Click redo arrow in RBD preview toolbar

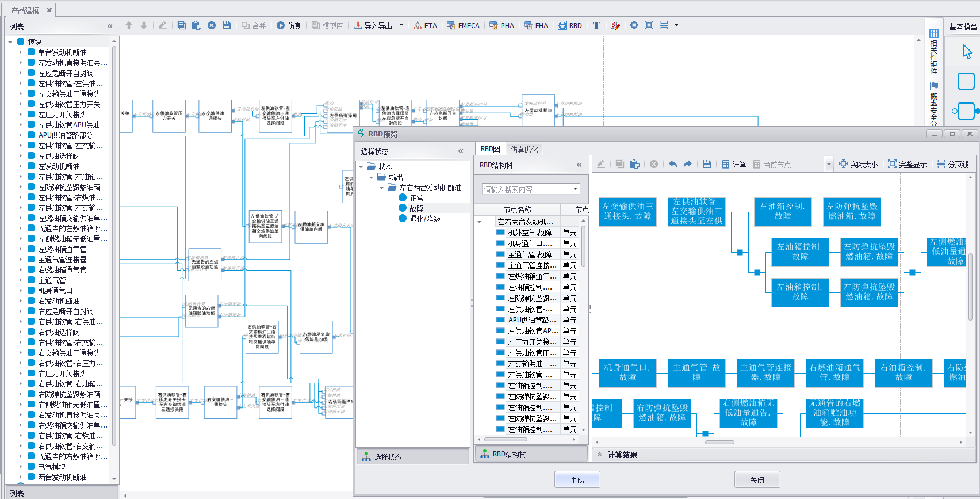(x=688, y=164)
